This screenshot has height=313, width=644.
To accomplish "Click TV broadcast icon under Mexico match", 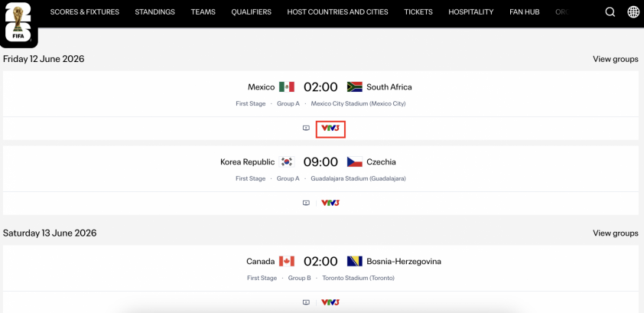I will 306,129.
